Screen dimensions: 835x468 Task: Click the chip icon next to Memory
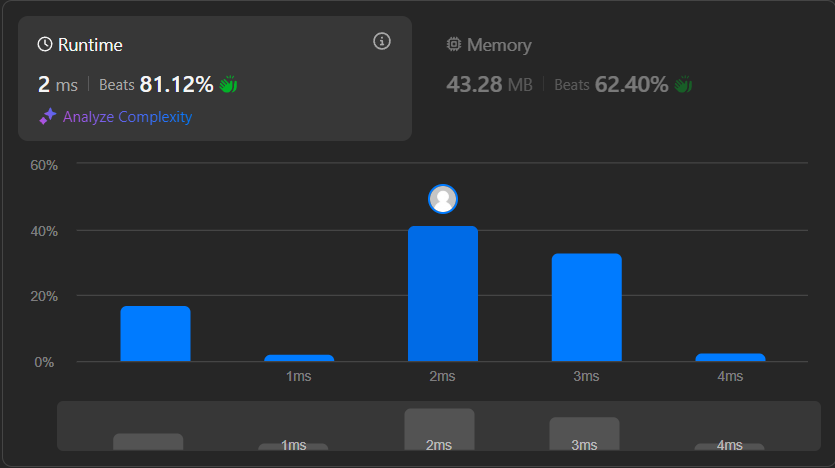click(454, 45)
